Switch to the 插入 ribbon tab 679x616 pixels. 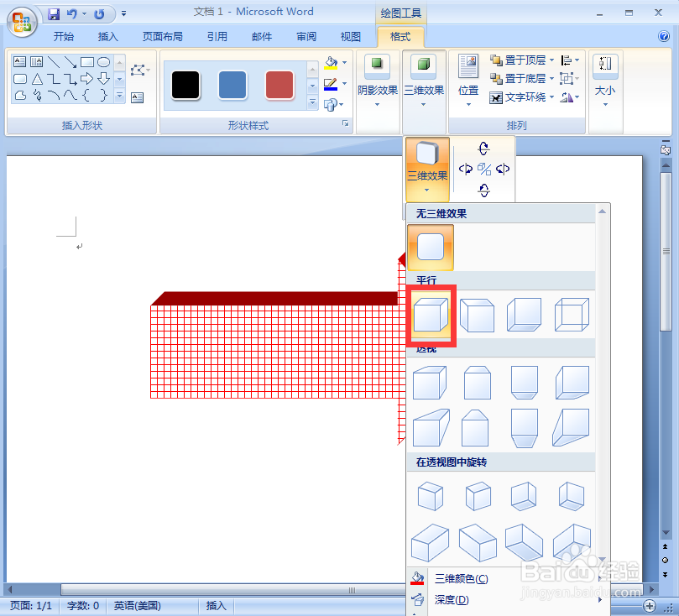pos(107,36)
